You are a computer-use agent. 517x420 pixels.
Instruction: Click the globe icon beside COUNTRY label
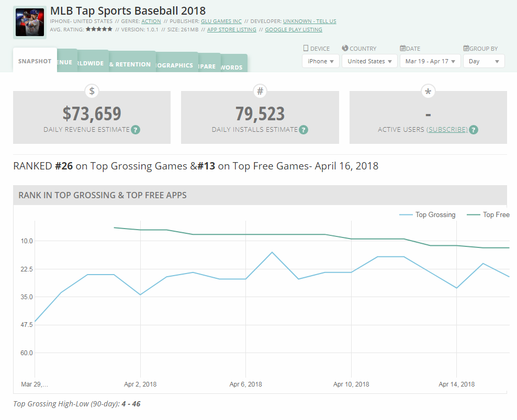[x=345, y=48]
